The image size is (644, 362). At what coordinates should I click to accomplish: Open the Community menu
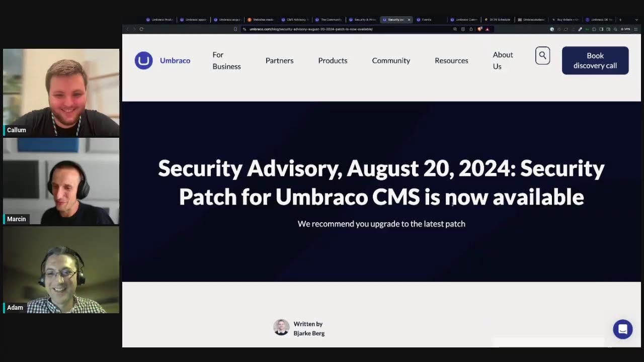[x=391, y=60]
